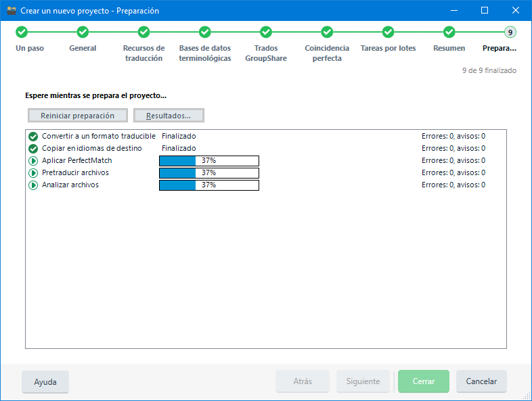
Task: Open the Resultados... button
Action: [x=169, y=115]
